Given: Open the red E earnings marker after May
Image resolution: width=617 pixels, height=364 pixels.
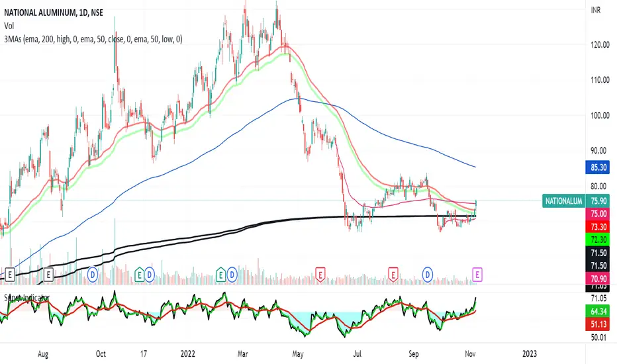Looking at the screenshot, I should coord(320,274).
